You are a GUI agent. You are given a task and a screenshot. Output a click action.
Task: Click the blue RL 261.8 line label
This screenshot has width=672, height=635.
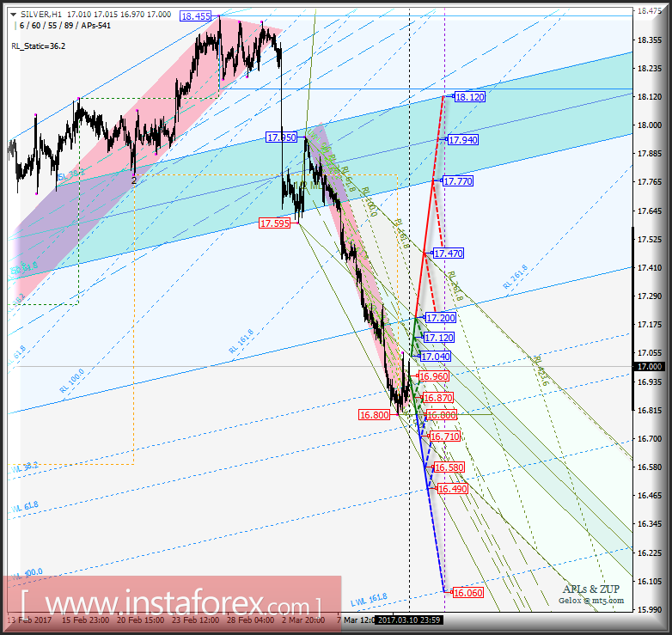pos(515,277)
